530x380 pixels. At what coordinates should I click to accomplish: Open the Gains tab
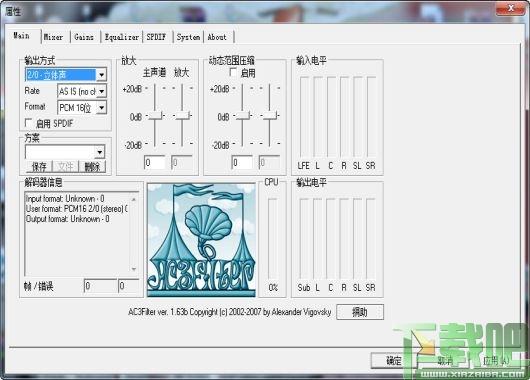pyautogui.click(x=84, y=37)
